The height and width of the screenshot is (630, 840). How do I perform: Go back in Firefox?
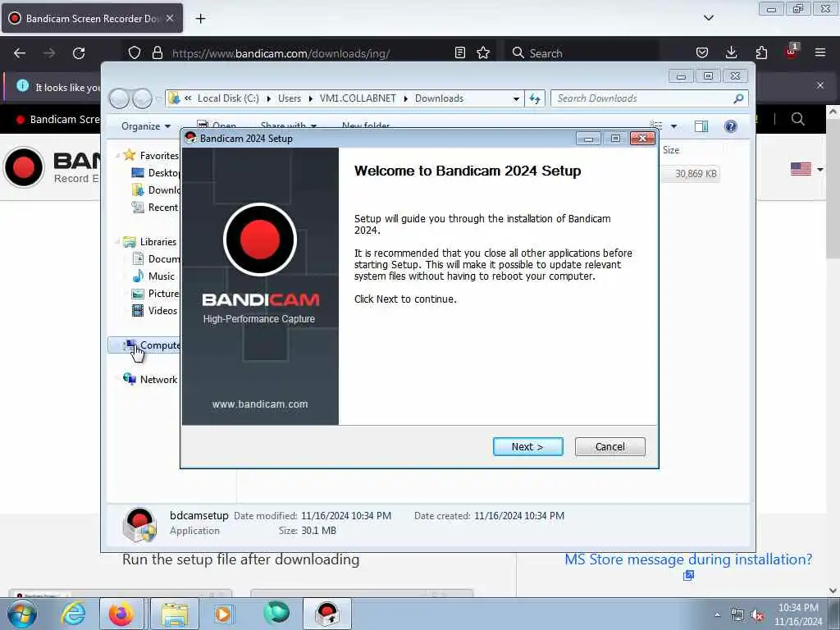pyautogui.click(x=20, y=53)
